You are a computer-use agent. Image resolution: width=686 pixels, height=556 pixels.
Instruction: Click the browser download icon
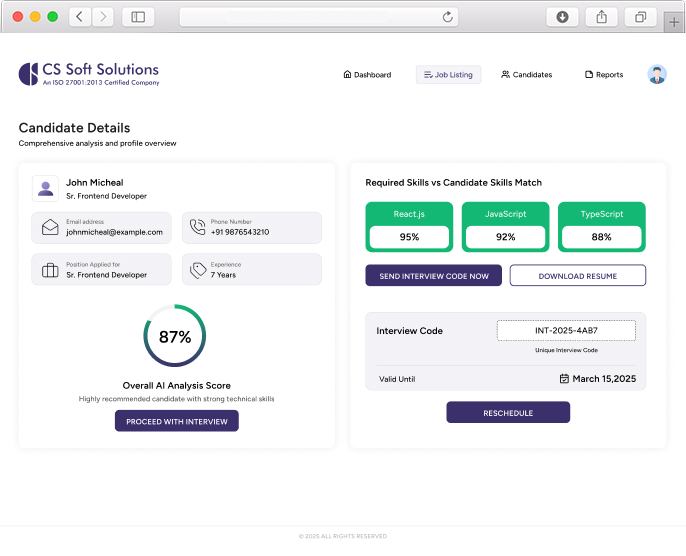(563, 17)
